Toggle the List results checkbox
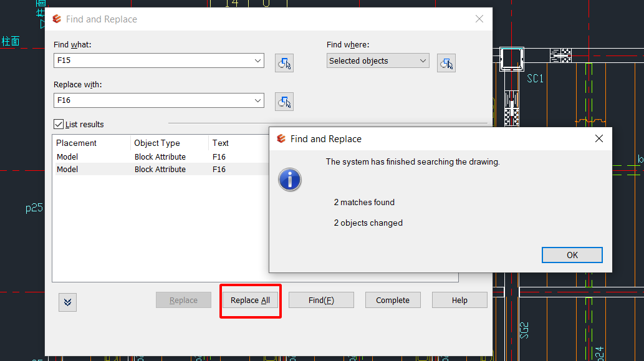This screenshot has height=361, width=644. point(59,124)
